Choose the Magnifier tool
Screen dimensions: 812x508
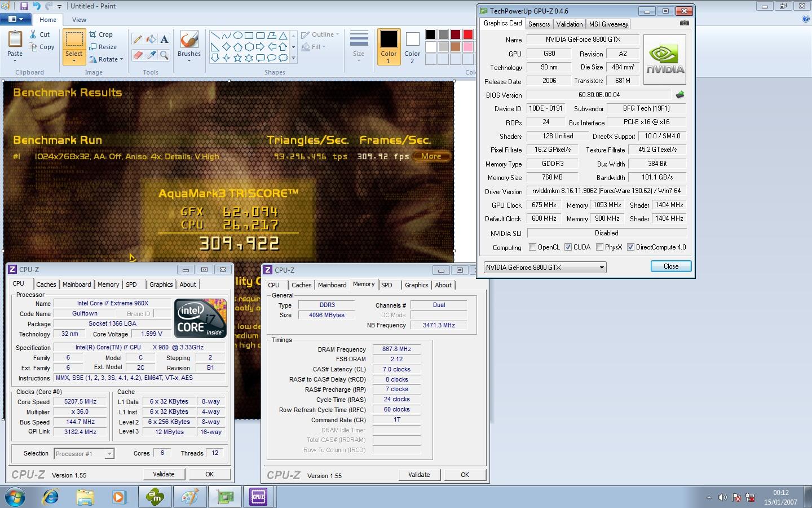[x=164, y=55]
